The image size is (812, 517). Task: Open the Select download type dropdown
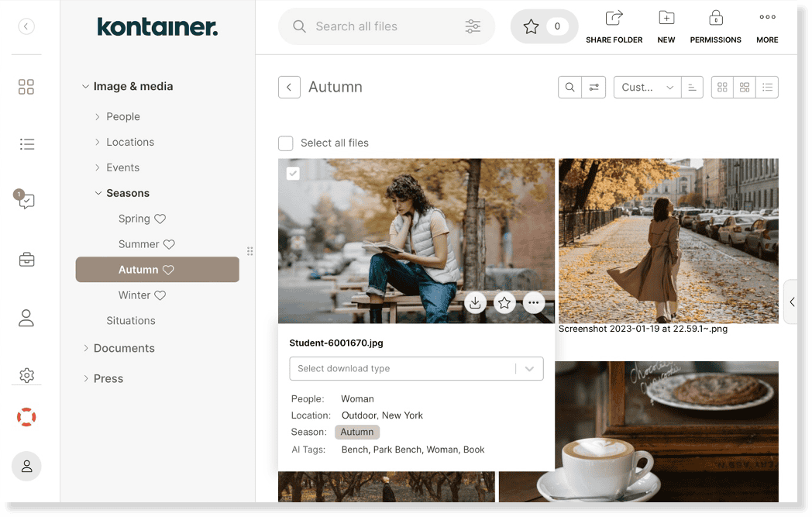pyautogui.click(x=416, y=368)
